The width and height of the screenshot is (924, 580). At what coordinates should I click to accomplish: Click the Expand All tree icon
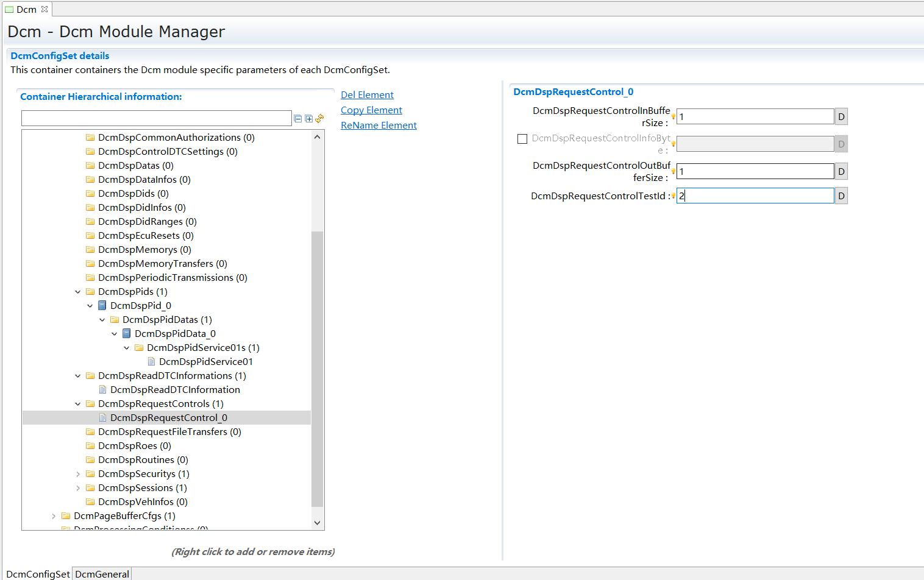(x=309, y=119)
